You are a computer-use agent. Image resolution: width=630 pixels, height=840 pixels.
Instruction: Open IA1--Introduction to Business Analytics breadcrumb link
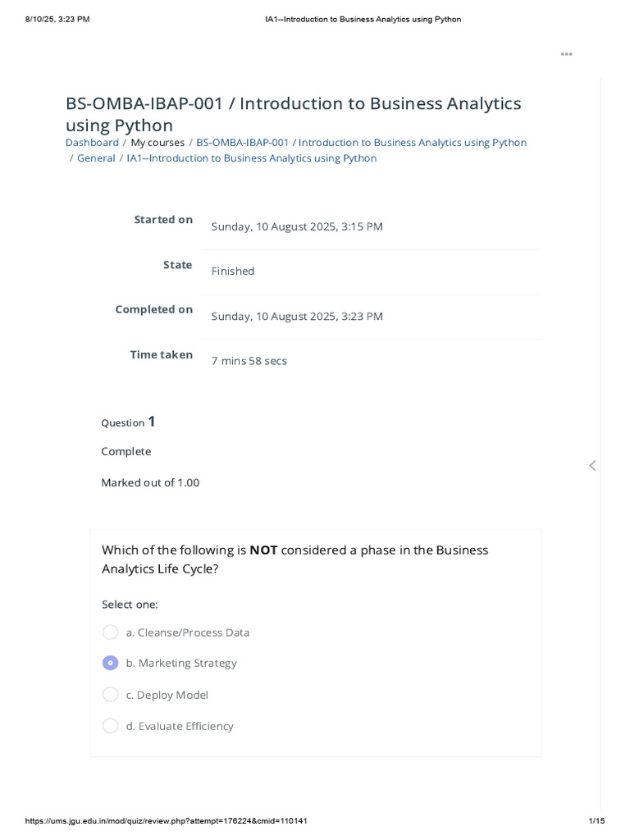[251, 158]
